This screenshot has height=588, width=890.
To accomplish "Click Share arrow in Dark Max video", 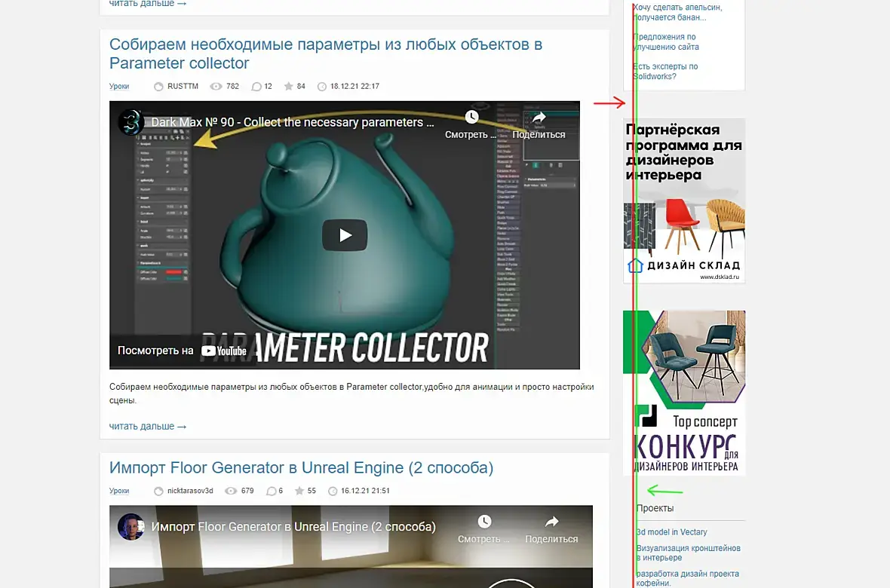I will point(539,117).
